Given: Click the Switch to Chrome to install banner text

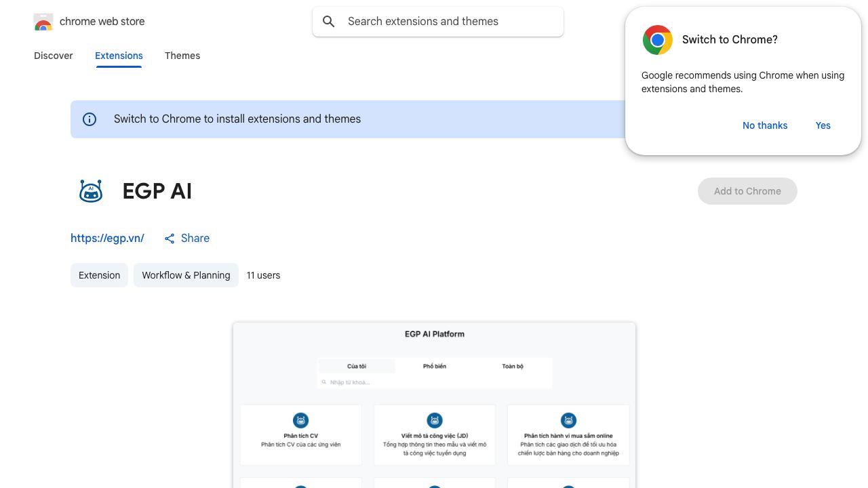Looking at the screenshot, I should (x=237, y=119).
